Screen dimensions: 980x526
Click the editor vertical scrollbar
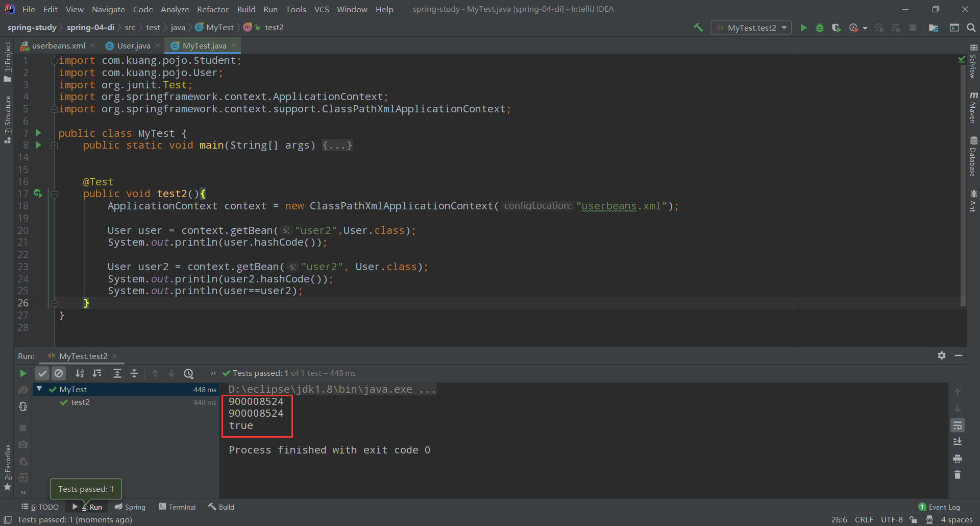pos(963,179)
